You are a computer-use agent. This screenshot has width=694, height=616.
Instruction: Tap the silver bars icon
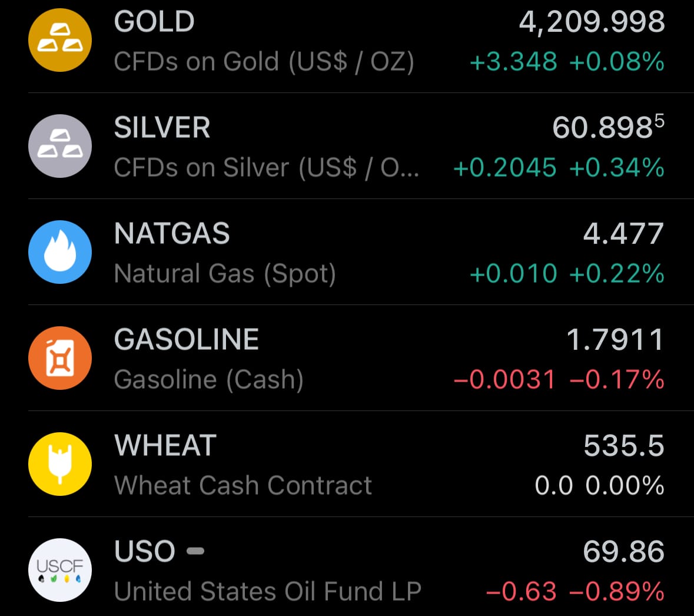[60, 146]
